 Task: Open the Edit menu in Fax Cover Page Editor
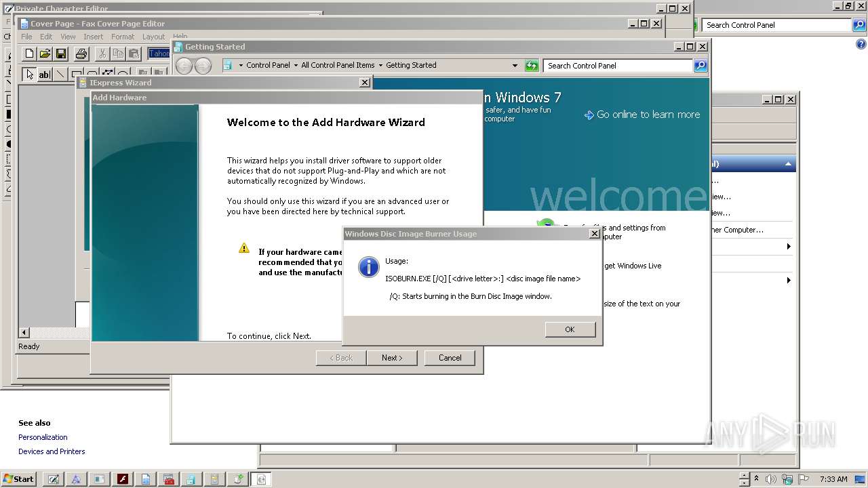46,37
